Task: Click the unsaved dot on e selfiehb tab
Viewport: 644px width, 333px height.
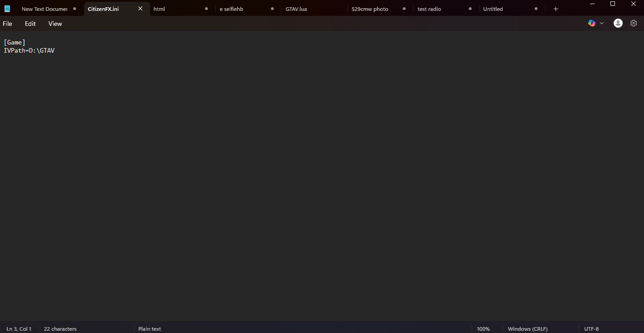Action: pyautogui.click(x=272, y=9)
